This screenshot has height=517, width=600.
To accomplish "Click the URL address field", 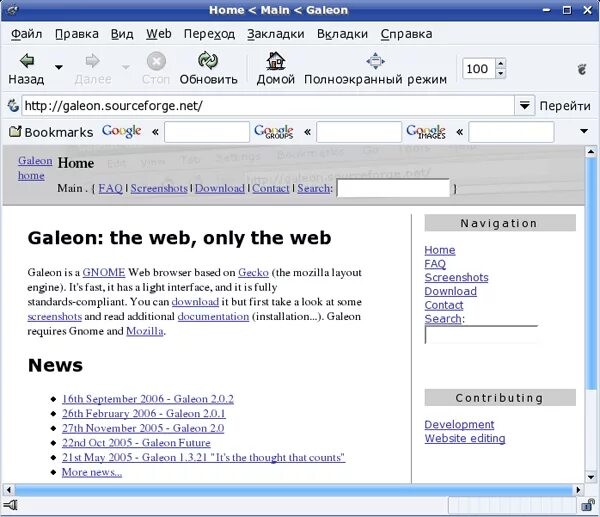I will point(267,105).
